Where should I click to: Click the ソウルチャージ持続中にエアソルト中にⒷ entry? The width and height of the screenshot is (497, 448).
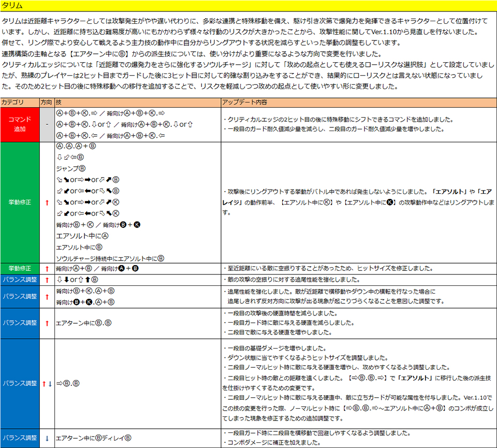point(110,257)
